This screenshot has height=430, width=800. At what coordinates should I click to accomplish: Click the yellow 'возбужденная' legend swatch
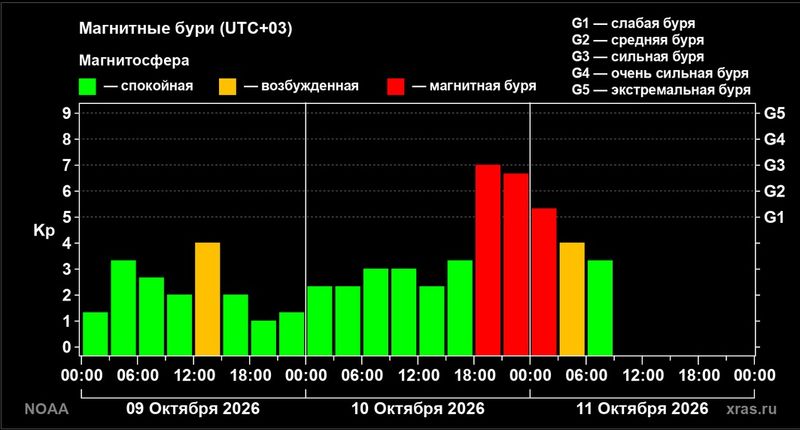point(228,87)
